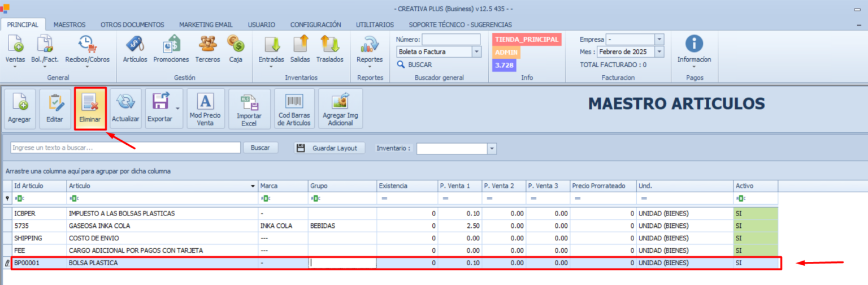
Task: Open the UTILITARIOS tab
Action: coord(375,25)
